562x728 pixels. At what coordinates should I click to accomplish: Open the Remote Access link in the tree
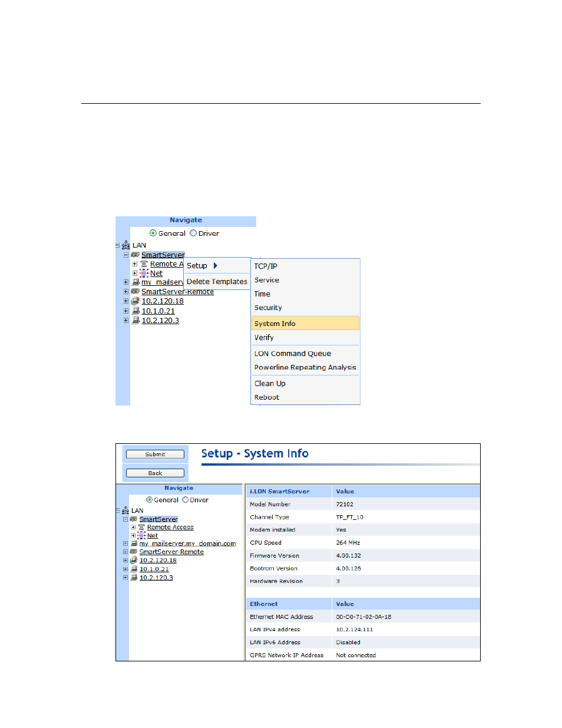coord(170,528)
